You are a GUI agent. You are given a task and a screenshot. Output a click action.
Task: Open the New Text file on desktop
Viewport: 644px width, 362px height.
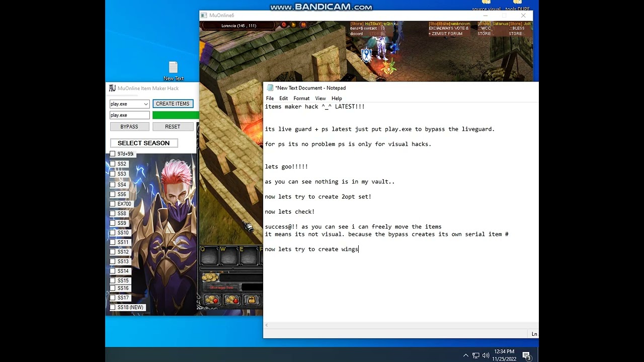tap(173, 71)
